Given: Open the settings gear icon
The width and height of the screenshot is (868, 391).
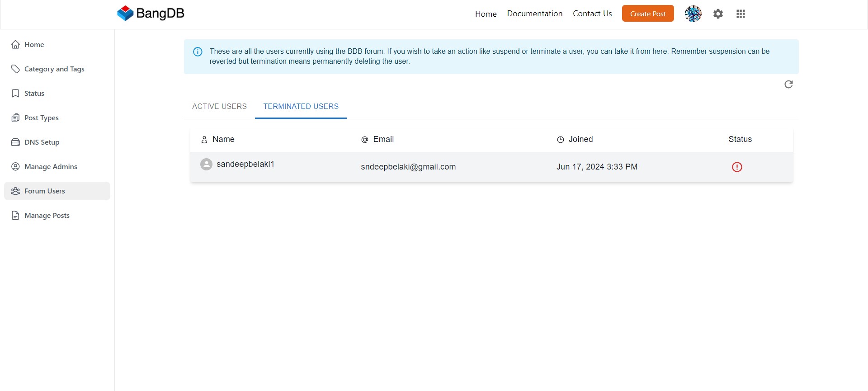Looking at the screenshot, I should pos(718,14).
